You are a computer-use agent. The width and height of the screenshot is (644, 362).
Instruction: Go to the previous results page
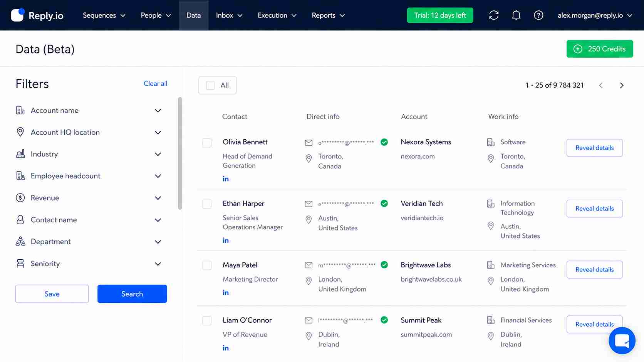coord(601,85)
